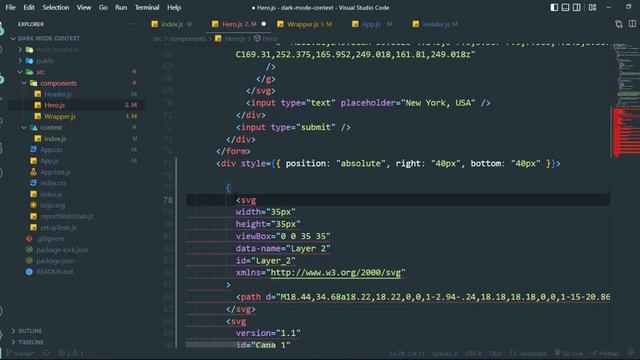Click the README.md info file icon
640x360 pixels.
[29, 272]
